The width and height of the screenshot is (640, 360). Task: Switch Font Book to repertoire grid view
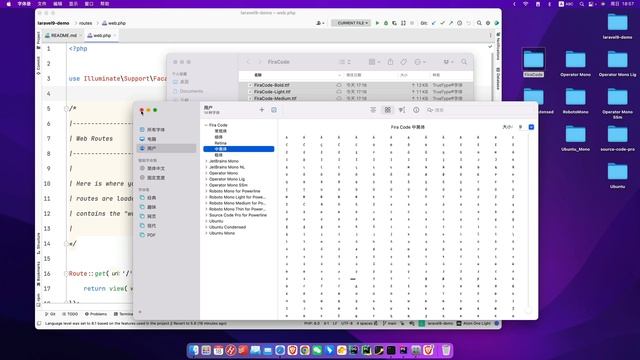click(x=387, y=110)
